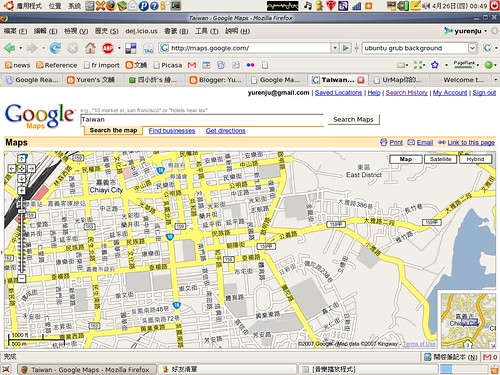This screenshot has height=375, width=500.
Task: Click the red power icon in top panel
Action: [495, 6]
